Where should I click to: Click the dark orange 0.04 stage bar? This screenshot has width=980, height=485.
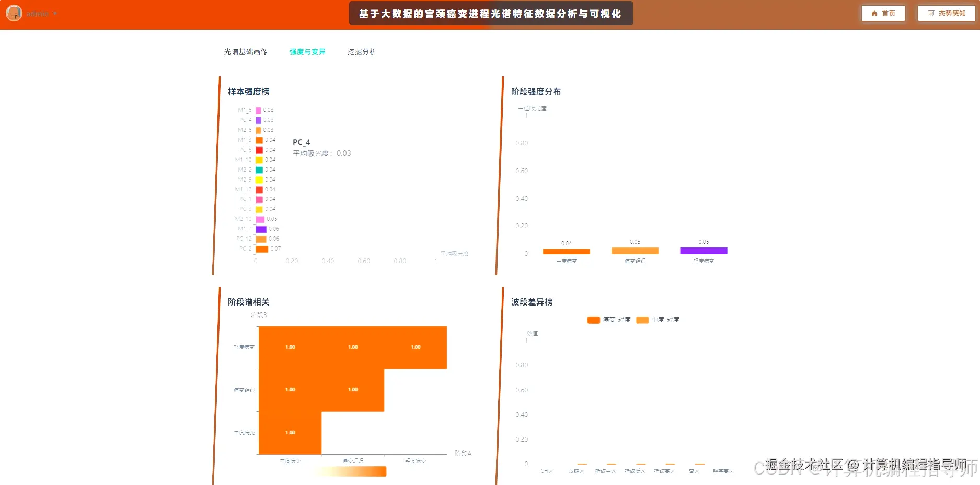(x=567, y=252)
